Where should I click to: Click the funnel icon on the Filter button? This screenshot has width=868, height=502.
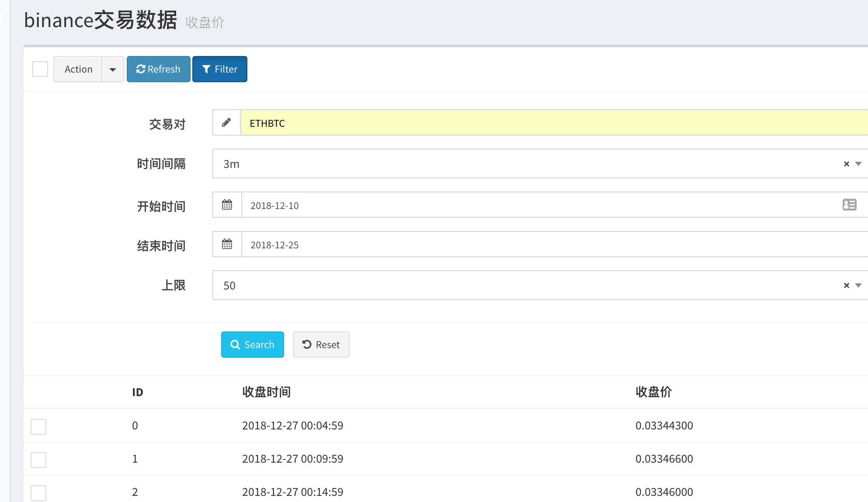(206, 69)
